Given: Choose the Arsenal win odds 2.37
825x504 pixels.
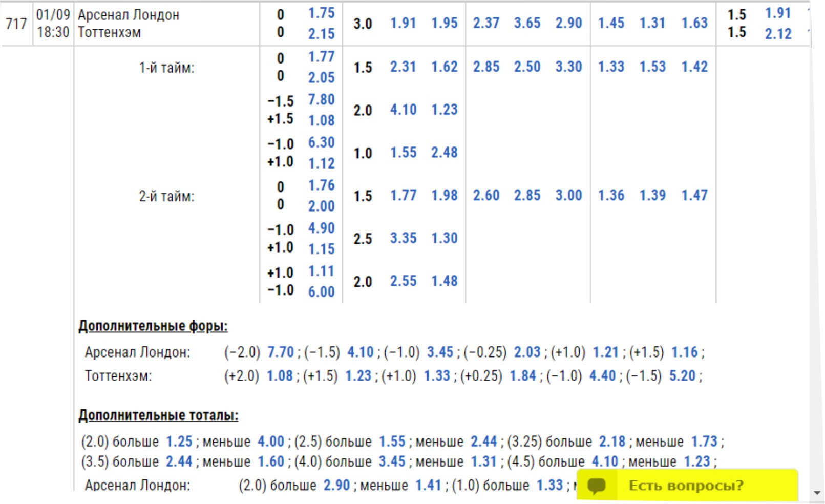Looking at the screenshot, I should [x=485, y=23].
